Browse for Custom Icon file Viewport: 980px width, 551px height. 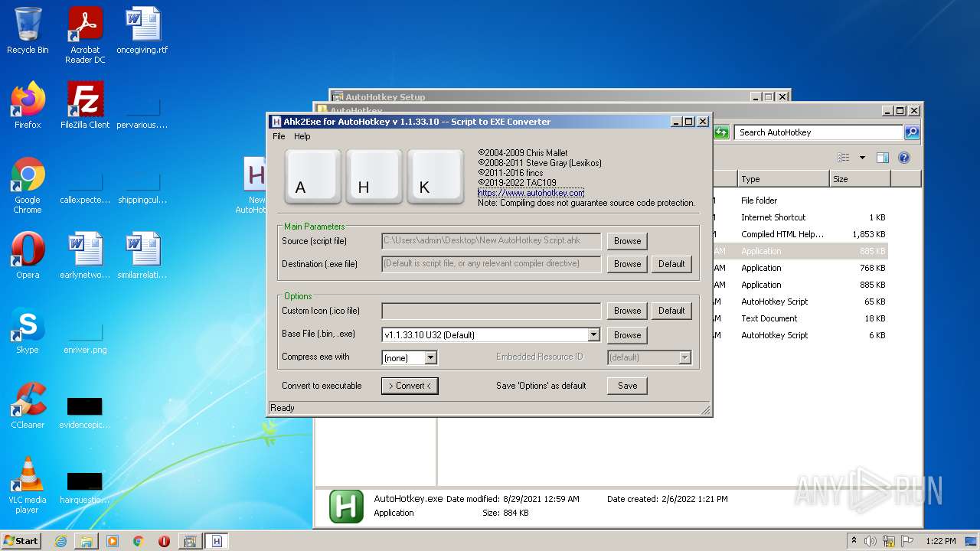click(x=627, y=311)
